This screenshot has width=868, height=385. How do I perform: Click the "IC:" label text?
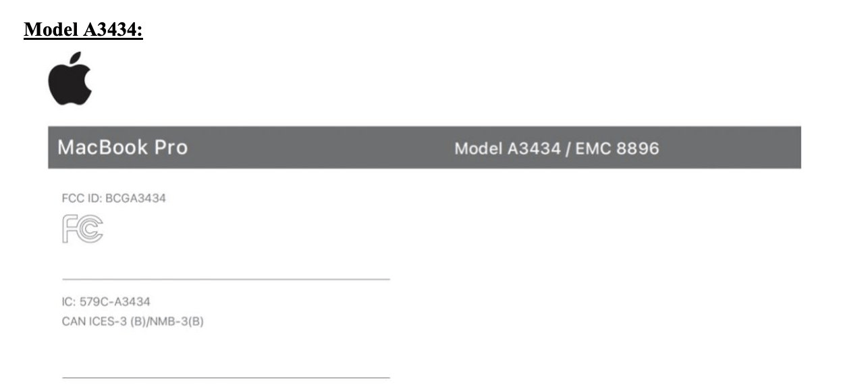(68, 302)
